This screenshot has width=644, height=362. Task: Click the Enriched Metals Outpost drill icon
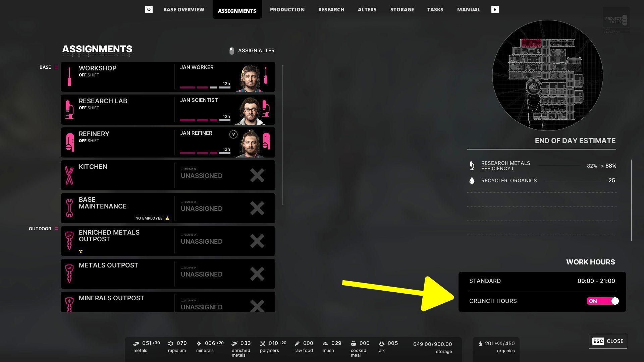[69, 241]
